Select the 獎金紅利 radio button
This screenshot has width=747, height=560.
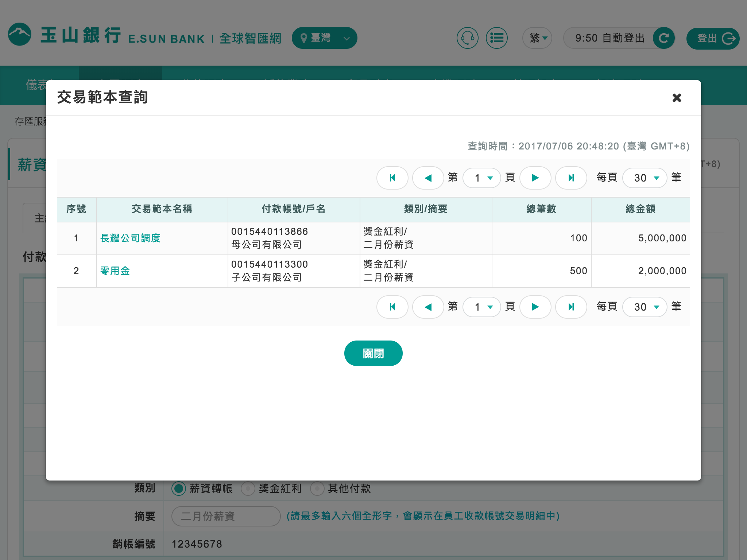pos(248,489)
